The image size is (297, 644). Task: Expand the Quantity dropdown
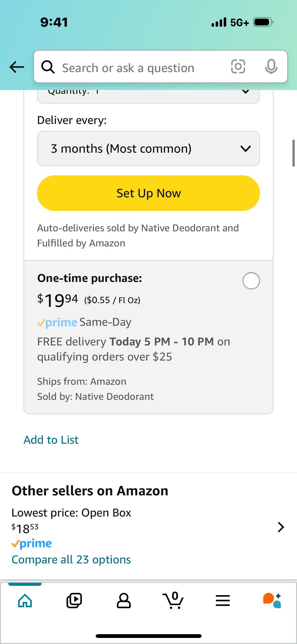(148, 96)
